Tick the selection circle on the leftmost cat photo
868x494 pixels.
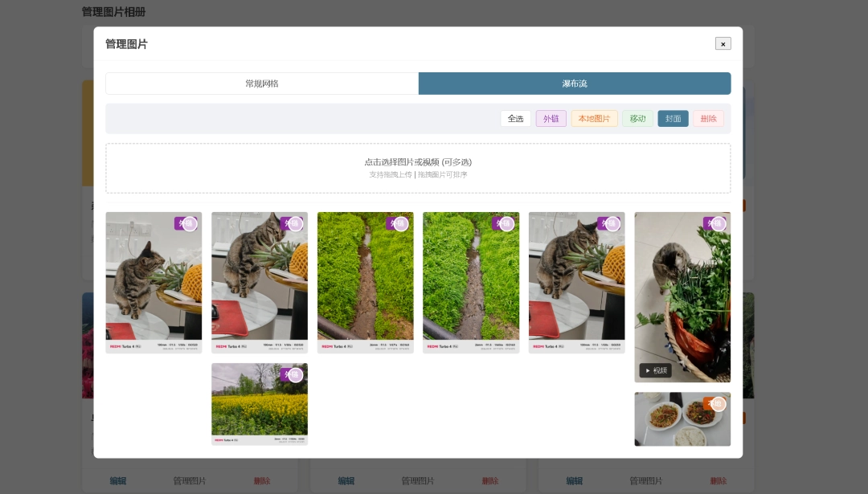pos(190,224)
